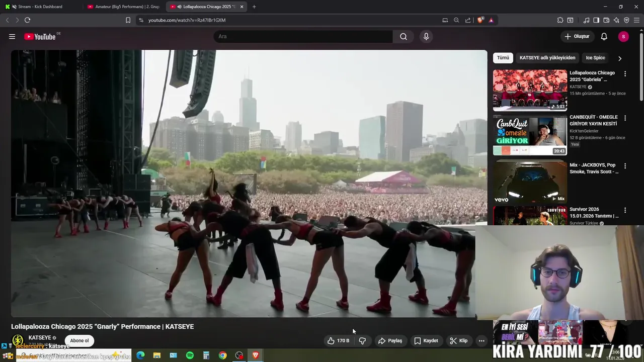Open the KATSEYE channel name link
644x362 pixels.
click(40, 338)
